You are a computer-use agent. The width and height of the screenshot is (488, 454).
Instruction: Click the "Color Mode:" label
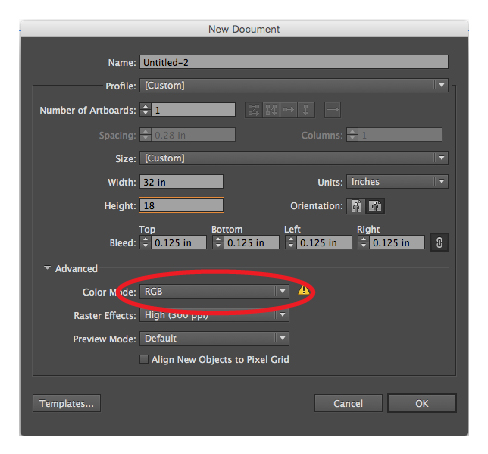109,292
